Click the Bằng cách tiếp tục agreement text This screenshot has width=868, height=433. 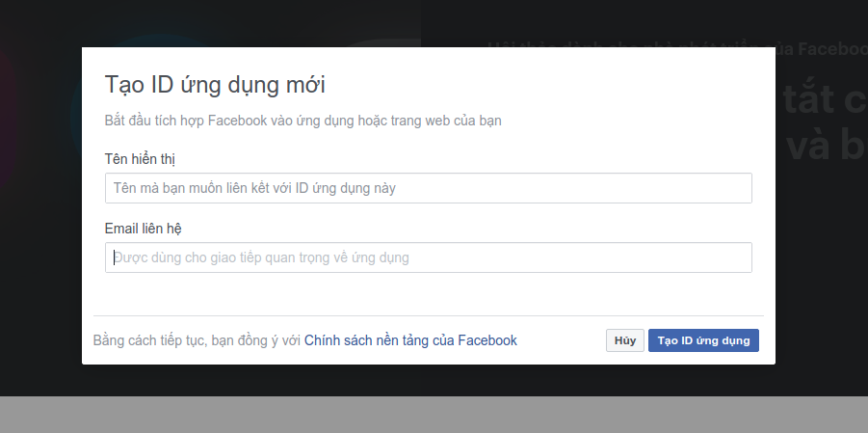point(197,340)
